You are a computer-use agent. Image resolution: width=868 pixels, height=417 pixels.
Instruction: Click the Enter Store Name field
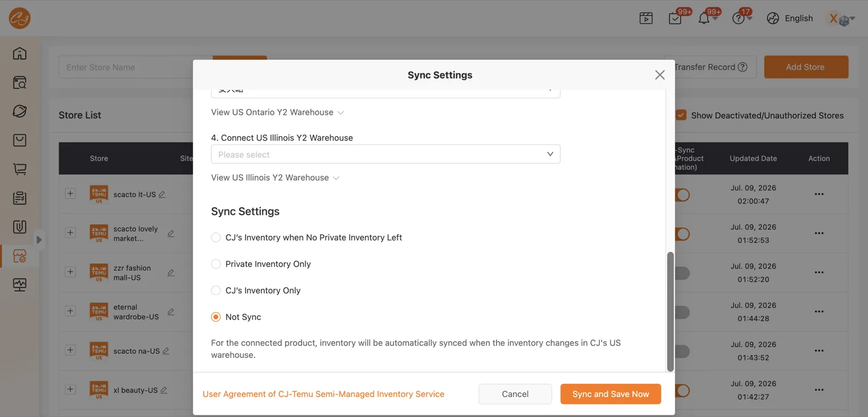coord(136,67)
